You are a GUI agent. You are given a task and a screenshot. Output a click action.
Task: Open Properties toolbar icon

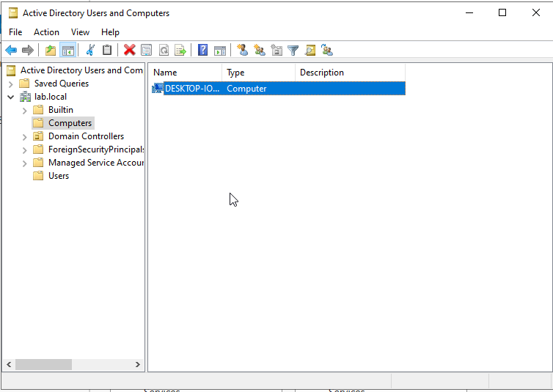147,50
